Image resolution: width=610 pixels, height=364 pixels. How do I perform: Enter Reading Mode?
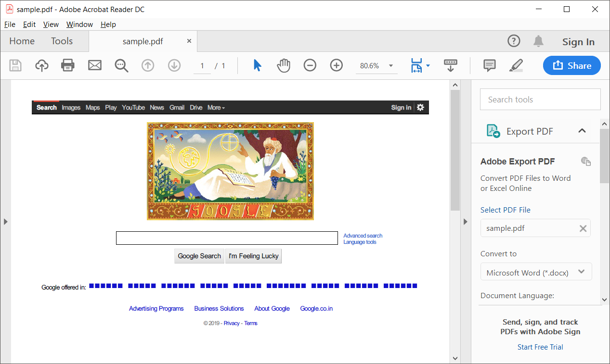coord(450,65)
